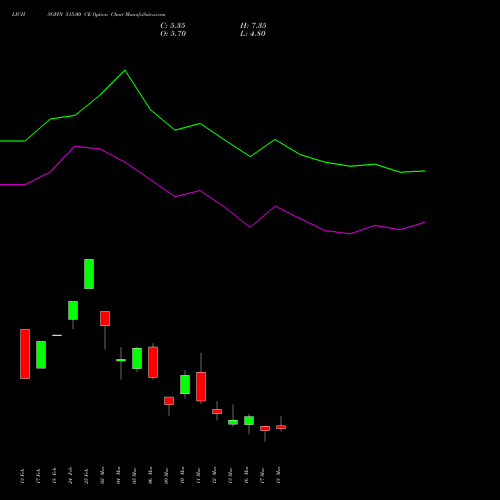Screen dimensions: 500x500
Task: Click the peak of the purple line
Action: (76, 146)
